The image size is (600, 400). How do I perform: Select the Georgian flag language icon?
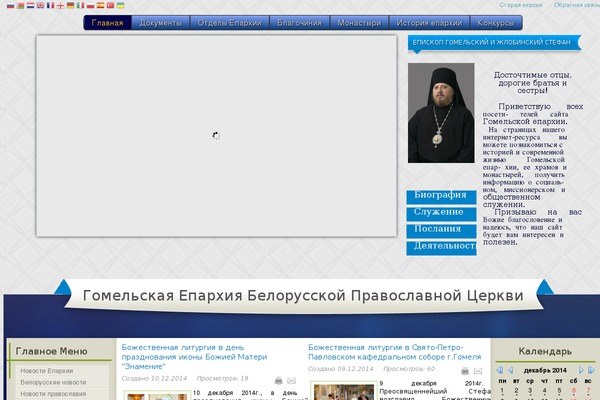pyautogui.click(x=60, y=5)
